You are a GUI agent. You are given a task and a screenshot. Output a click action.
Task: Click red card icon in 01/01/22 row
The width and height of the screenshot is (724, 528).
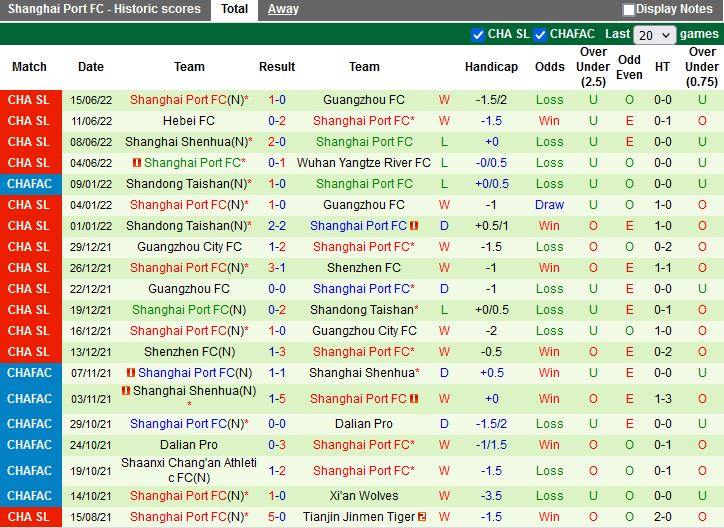[x=414, y=226]
